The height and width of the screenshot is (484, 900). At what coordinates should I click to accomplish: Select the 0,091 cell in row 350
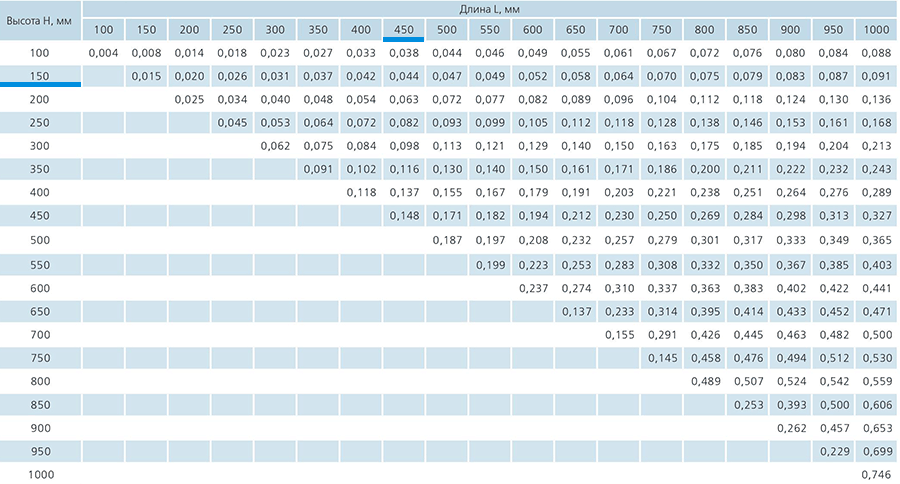click(318, 169)
